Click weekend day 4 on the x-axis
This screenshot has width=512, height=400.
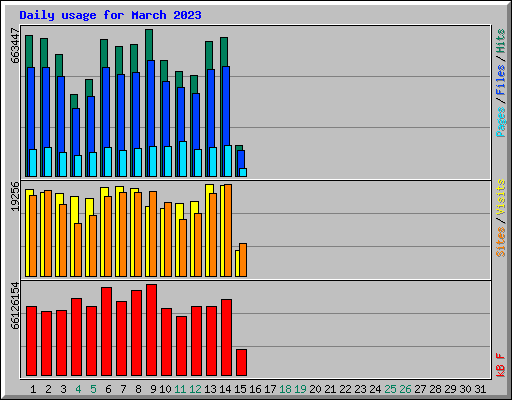click(78, 389)
